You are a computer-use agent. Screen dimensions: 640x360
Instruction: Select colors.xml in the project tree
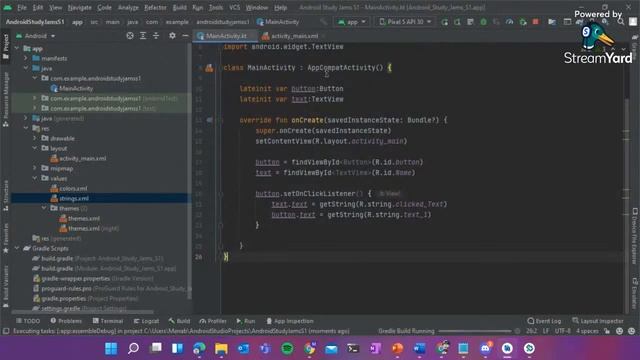(73, 189)
